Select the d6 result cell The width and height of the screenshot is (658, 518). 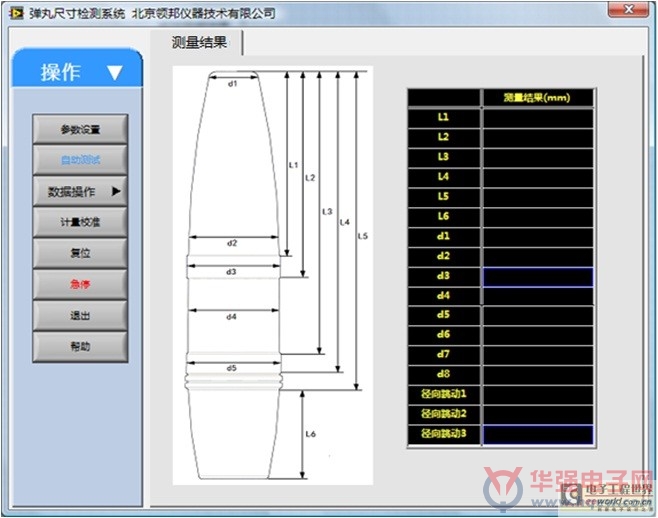[x=538, y=335]
